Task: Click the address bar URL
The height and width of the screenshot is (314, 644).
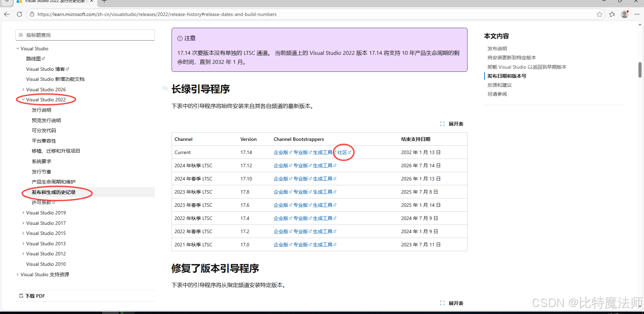Action: pyautogui.click(x=157, y=14)
